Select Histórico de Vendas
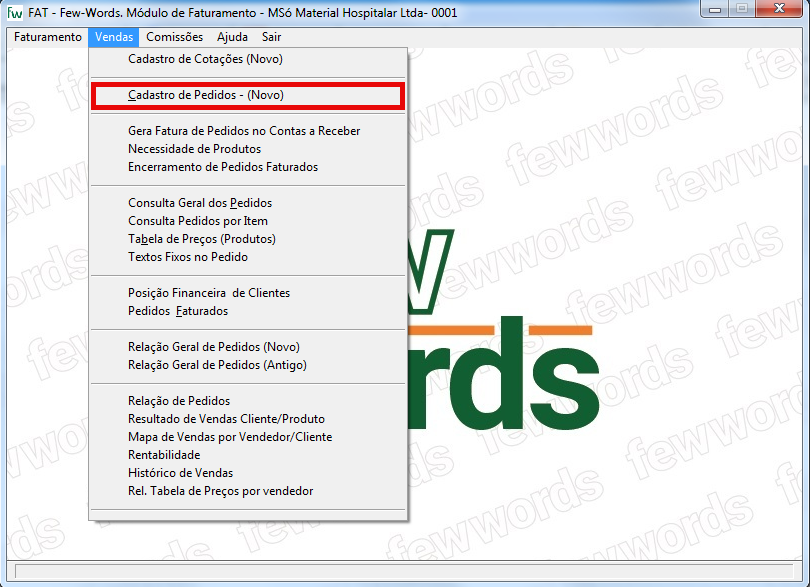This screenshot has width=810, height=587. pyautogui.click(x=248, y=473)
